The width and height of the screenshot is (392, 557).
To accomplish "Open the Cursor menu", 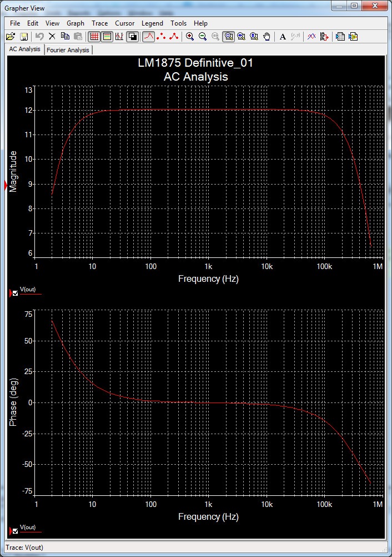I will coord(124,23).
